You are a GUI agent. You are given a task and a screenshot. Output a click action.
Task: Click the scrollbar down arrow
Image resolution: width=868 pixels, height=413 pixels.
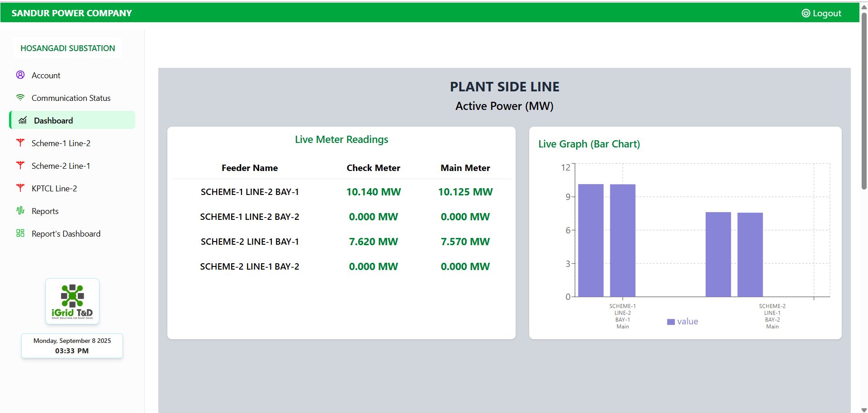pyautogui.click(x=864, y=410)
